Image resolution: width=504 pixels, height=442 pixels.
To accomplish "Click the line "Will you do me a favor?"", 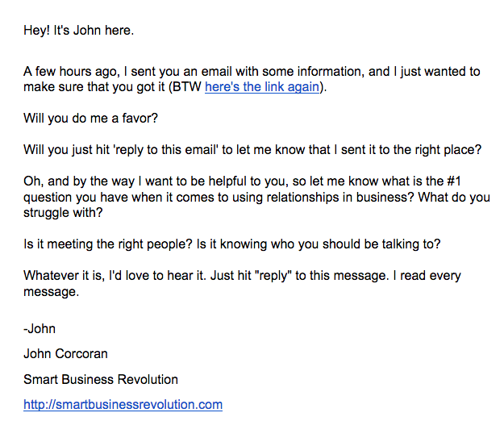I will [x=90, y=119].
